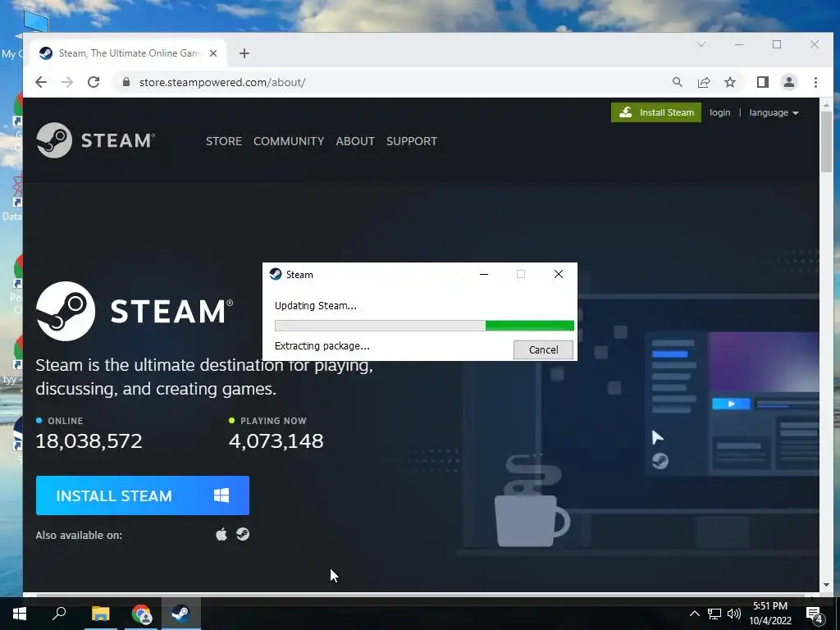This screenshot has height=630, width=840.
Task: Open the COMMUNITY menu
Action: coord(289,141)
